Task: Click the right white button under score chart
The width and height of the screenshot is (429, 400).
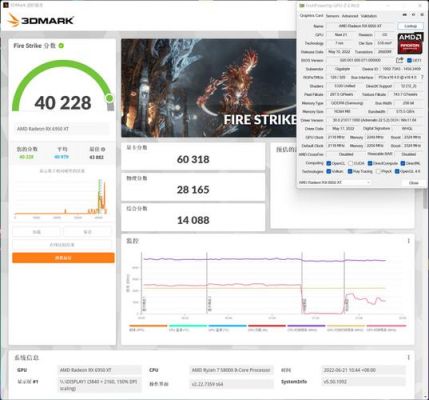Action: [x=88, y=232]
